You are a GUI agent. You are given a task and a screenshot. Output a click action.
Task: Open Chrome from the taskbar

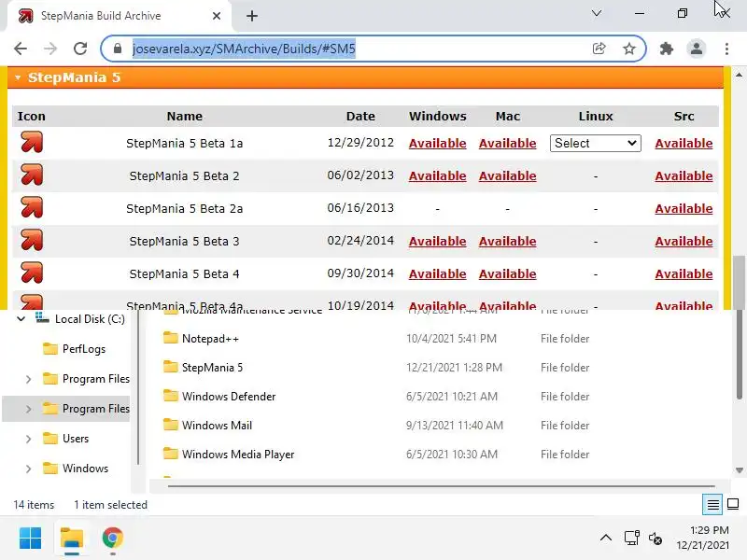(112, 539)
